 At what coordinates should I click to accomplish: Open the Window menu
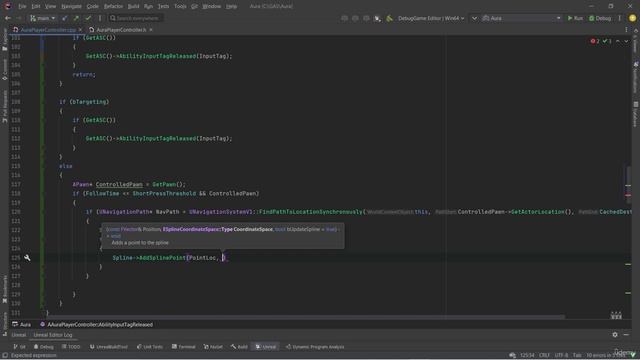(x=211, y=6)
